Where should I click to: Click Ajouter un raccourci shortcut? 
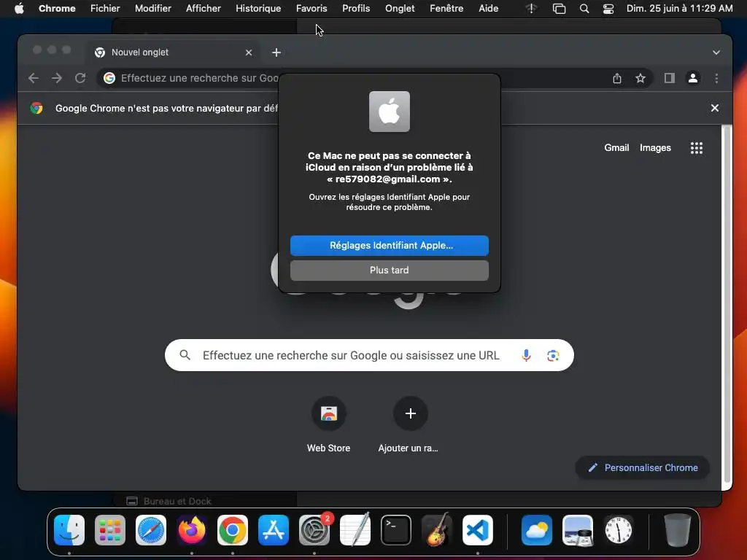tap(410, 424)
